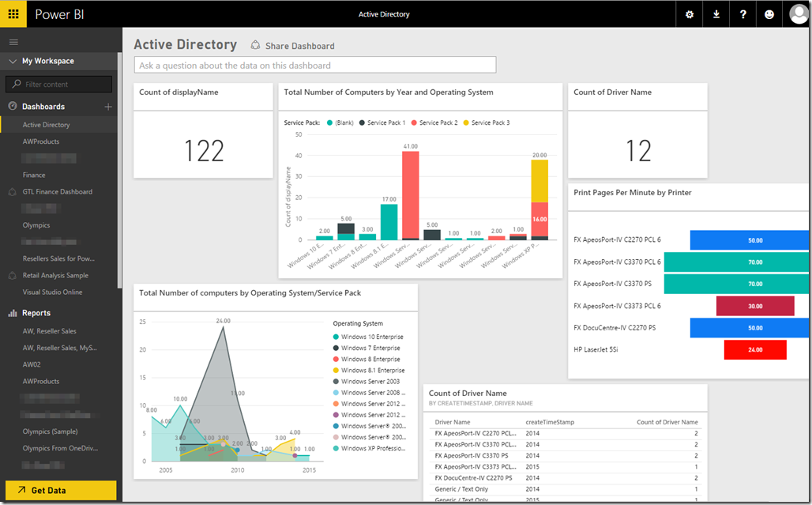812x505 pixels.
Task: Open Visual Studio Online dashboard
Action: [52, 292]
